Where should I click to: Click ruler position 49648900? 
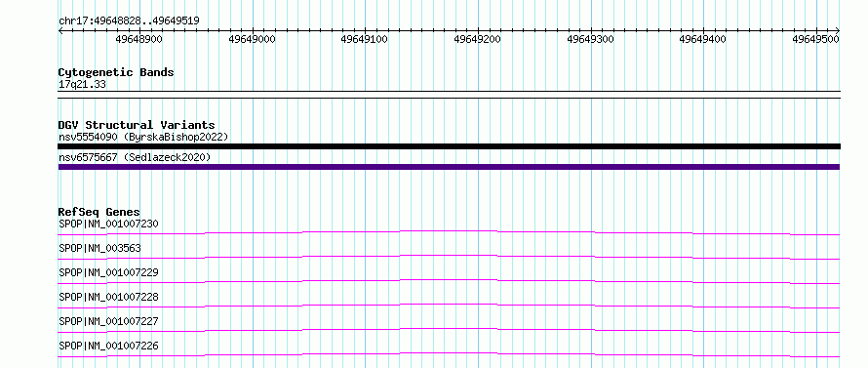coord(138,39)
